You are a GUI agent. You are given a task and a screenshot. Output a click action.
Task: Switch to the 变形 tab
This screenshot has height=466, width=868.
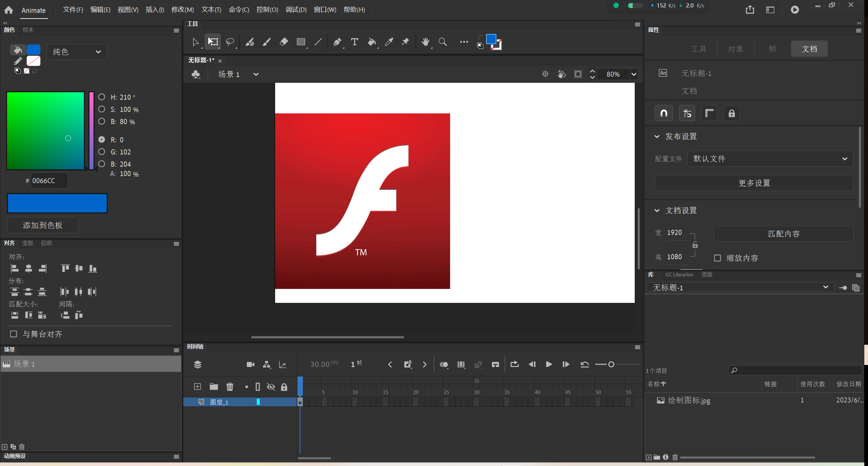pos(28,243)
